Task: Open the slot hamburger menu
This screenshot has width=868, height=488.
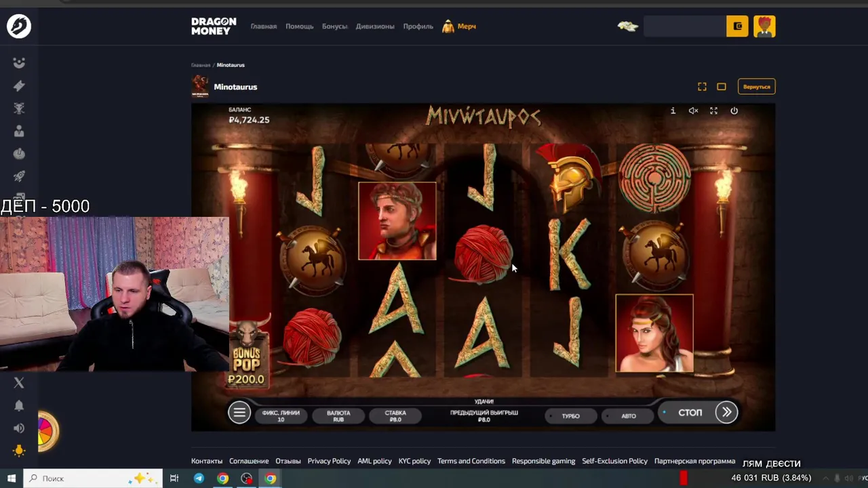Action: point(239,412)
